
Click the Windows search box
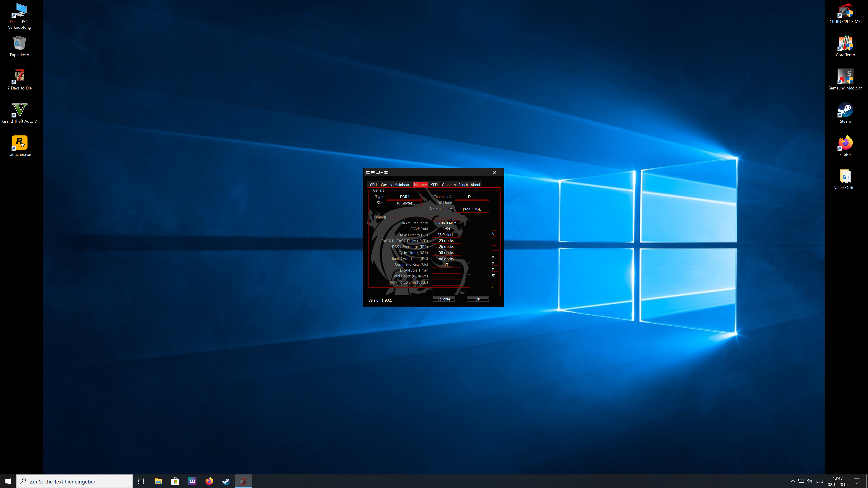click(75, 481)
